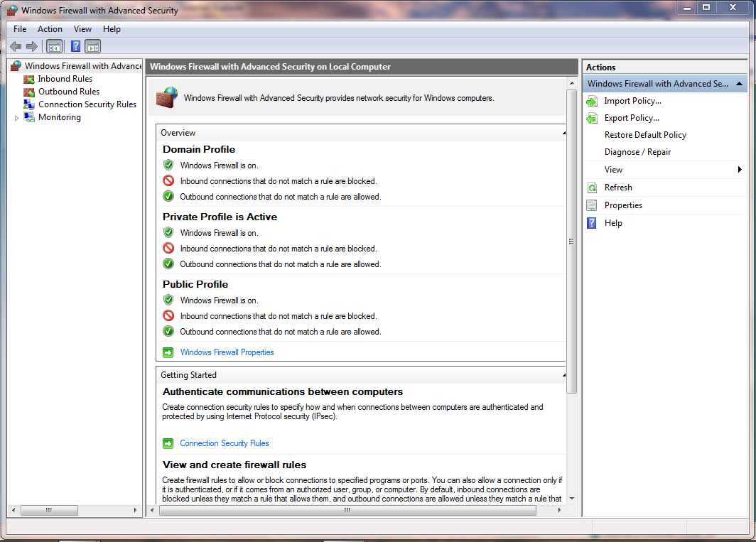Click the Public Profile heading
The image size is (756, 542).
195,285
